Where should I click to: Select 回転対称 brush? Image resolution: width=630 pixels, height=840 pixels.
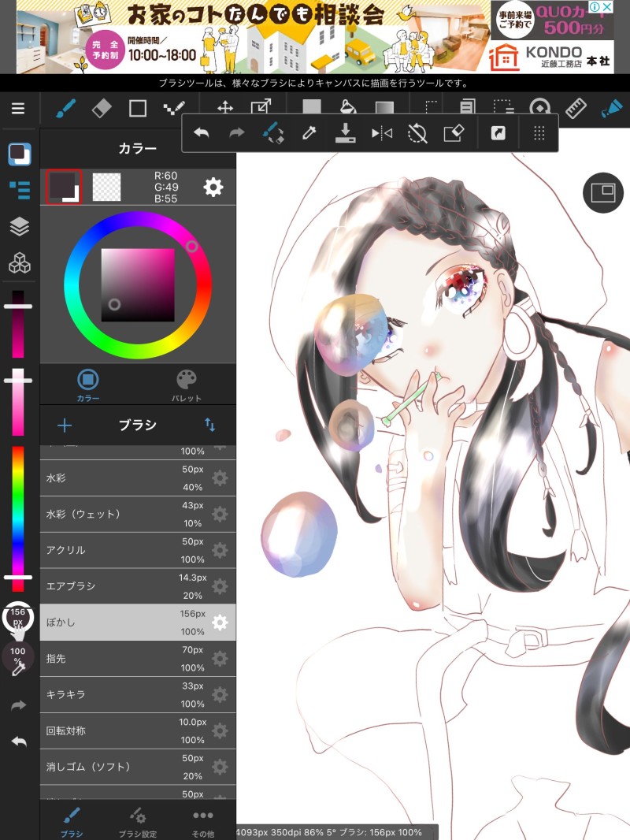coord(138,730)
